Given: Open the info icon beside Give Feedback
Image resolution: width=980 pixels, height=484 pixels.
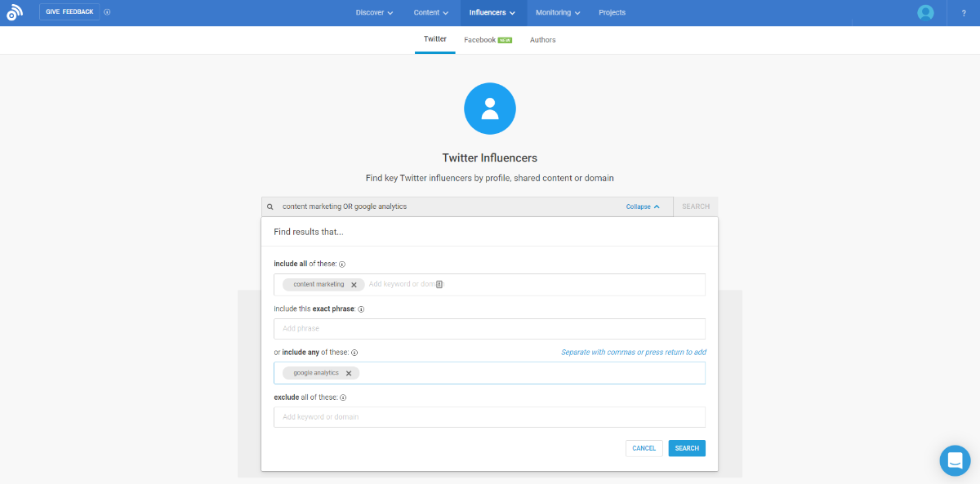Looking at the screenshot, I should (107, 11).
